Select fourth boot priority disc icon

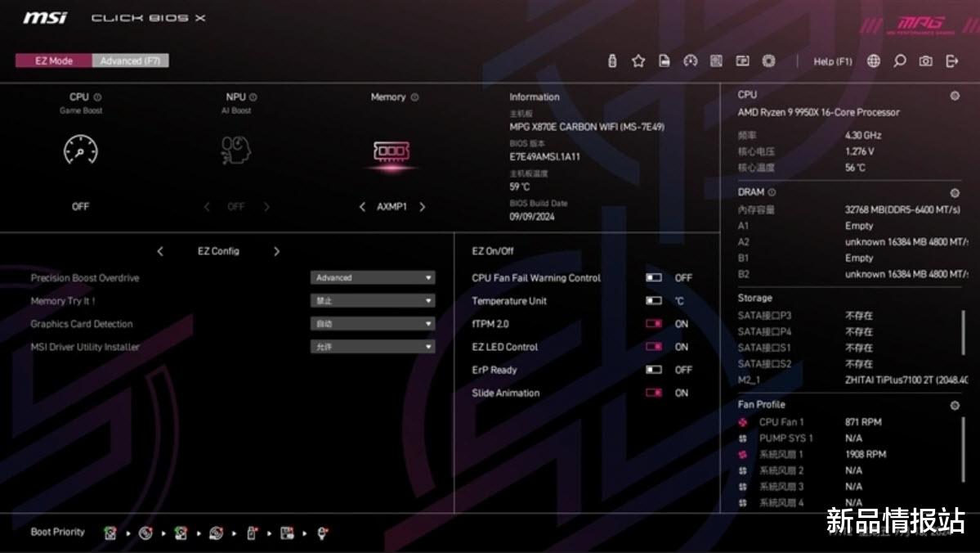217,533
